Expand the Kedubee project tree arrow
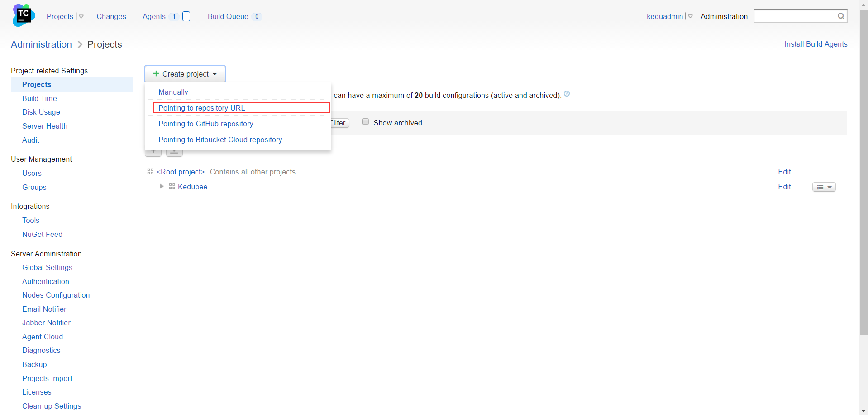Image resolution: width=868 pixels, height=415 pixels. pos(161,186)
